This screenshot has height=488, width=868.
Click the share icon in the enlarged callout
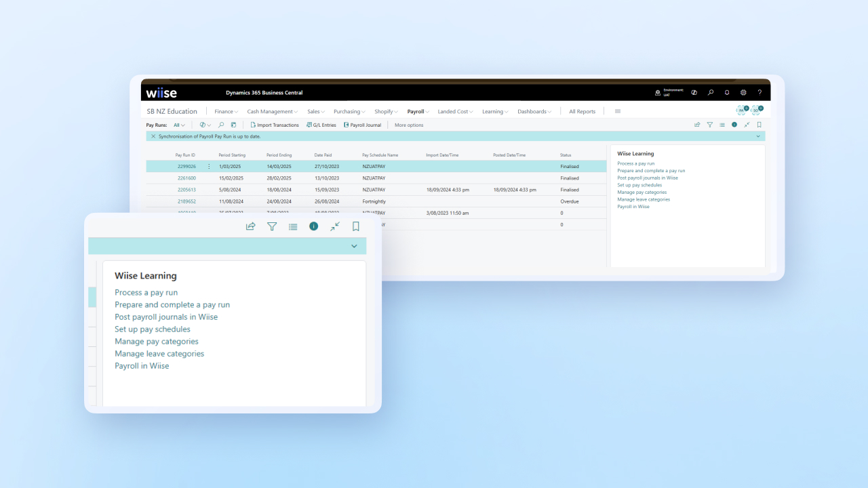250,226
